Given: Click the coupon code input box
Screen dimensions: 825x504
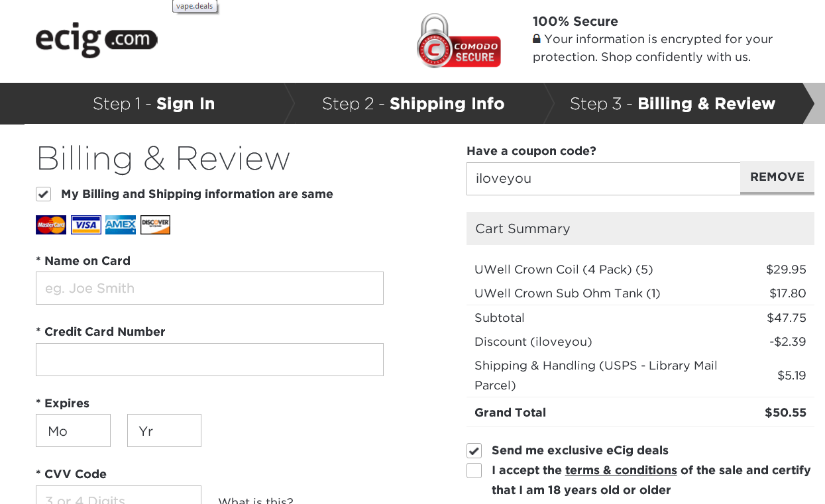Looking at the screenshot, I should (603, 179).
